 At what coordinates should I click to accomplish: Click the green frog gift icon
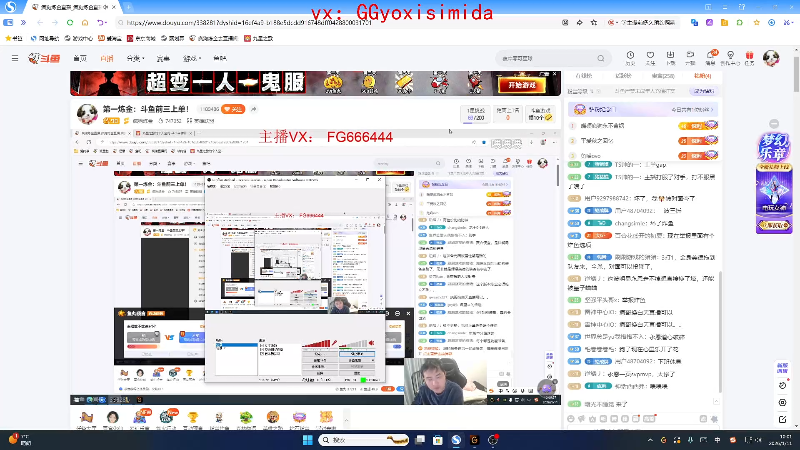246,418
